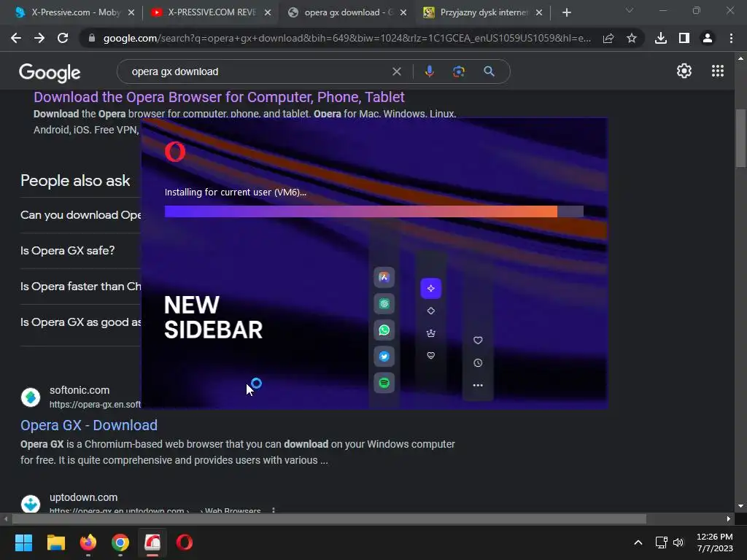Open Google apps grid
The image size is (747, 560).
[x=718, y=71]
